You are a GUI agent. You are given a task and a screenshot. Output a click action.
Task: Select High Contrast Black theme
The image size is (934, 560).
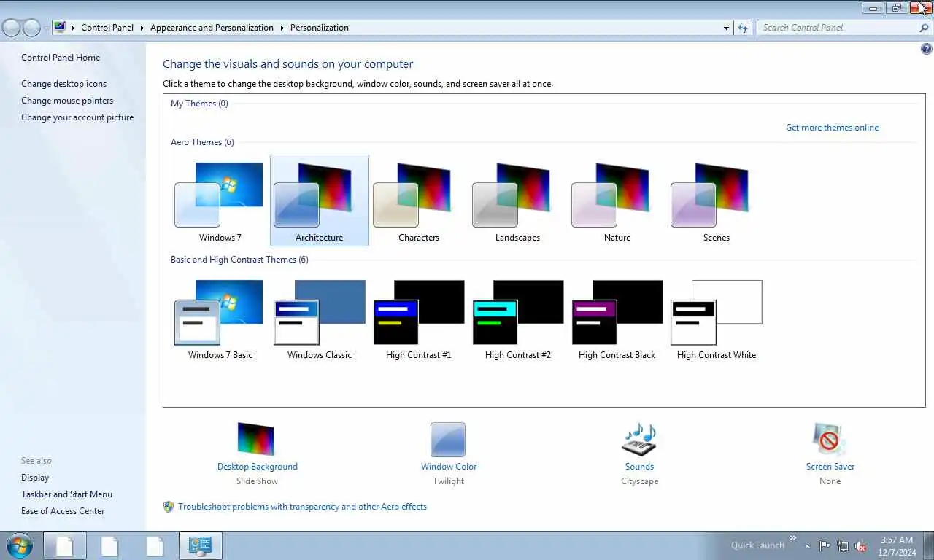pos(617,319)
